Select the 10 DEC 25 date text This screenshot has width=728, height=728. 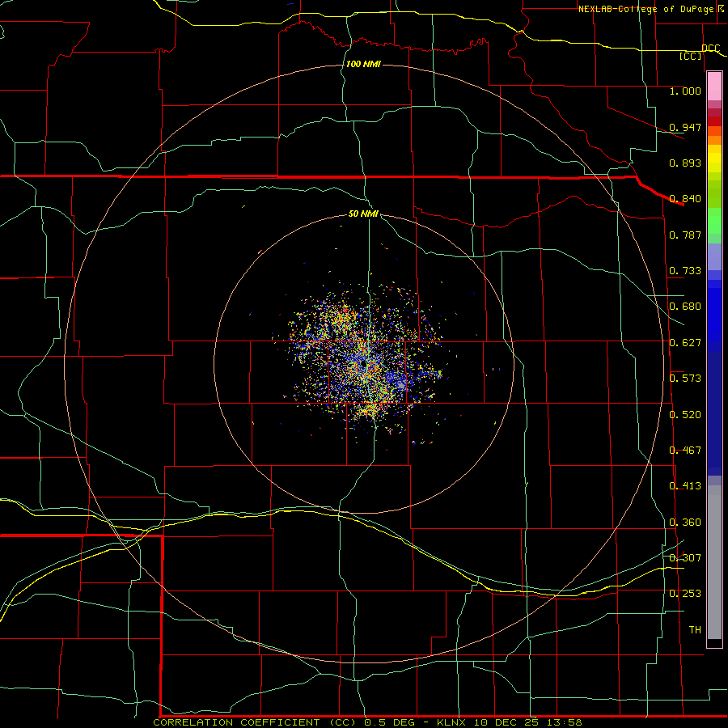tap(506, 722)
